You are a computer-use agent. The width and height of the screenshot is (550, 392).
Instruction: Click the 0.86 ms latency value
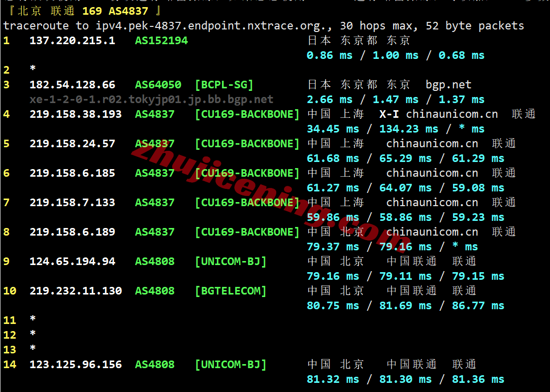point(330,55)
